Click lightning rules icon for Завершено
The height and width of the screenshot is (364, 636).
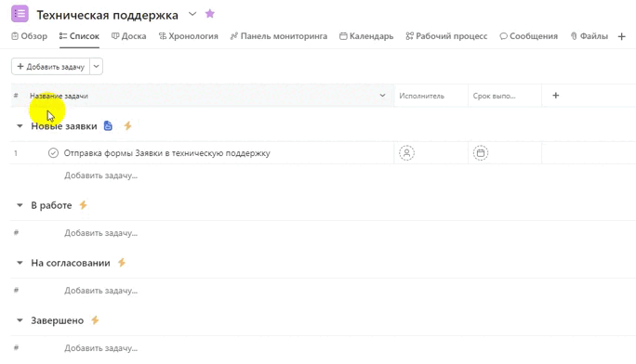coord(95,320)
